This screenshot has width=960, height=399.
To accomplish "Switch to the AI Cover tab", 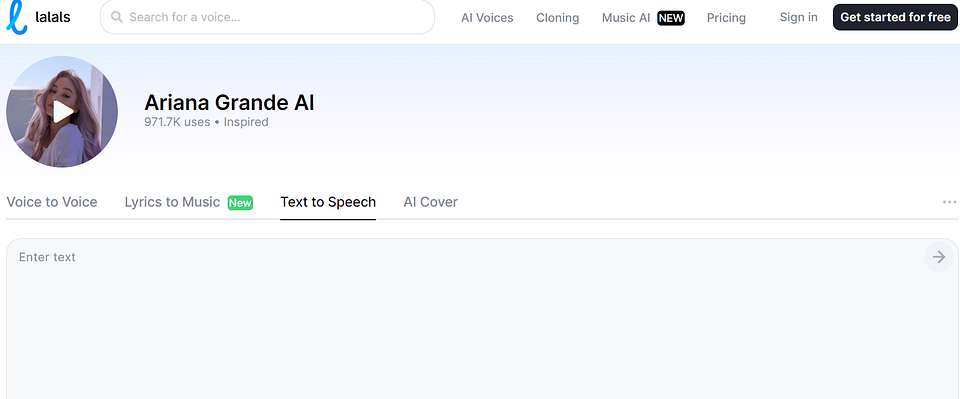I will 430,202.
